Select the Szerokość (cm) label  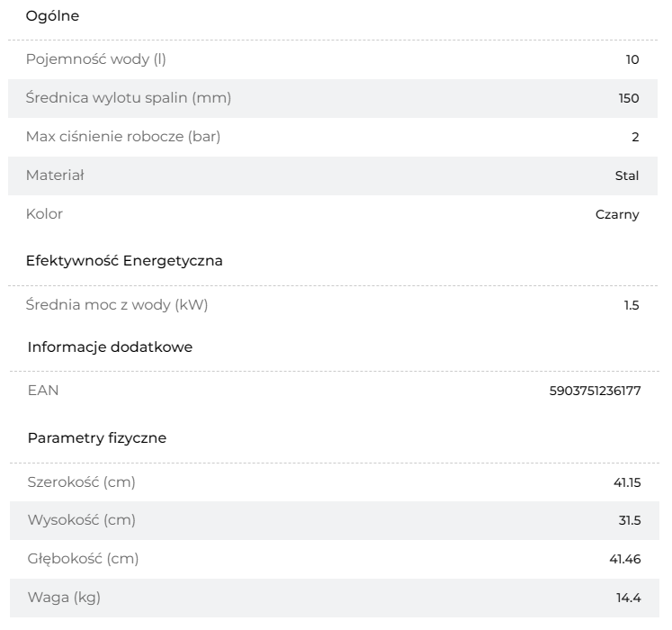[x=82, y=482]
